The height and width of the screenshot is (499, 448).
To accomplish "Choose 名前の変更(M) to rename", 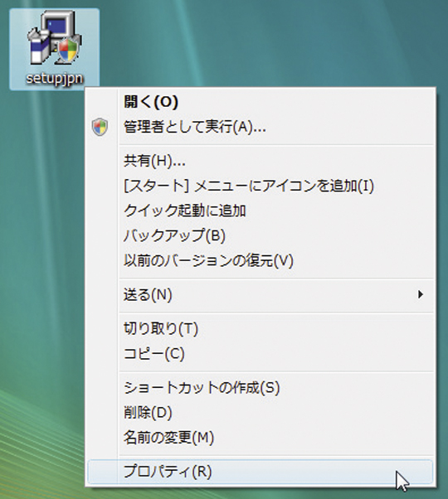I will pos(261,438).
